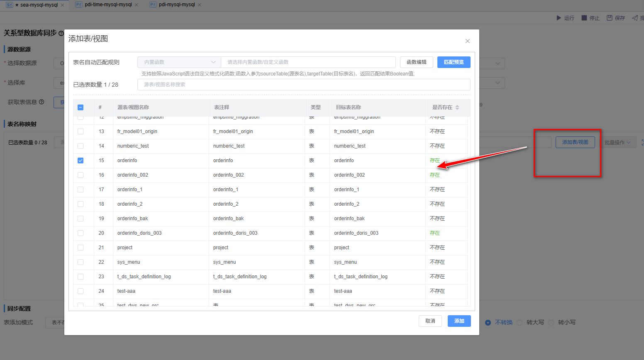Close the pdi-mysql-mysql tab

click(x=200, y=5)
